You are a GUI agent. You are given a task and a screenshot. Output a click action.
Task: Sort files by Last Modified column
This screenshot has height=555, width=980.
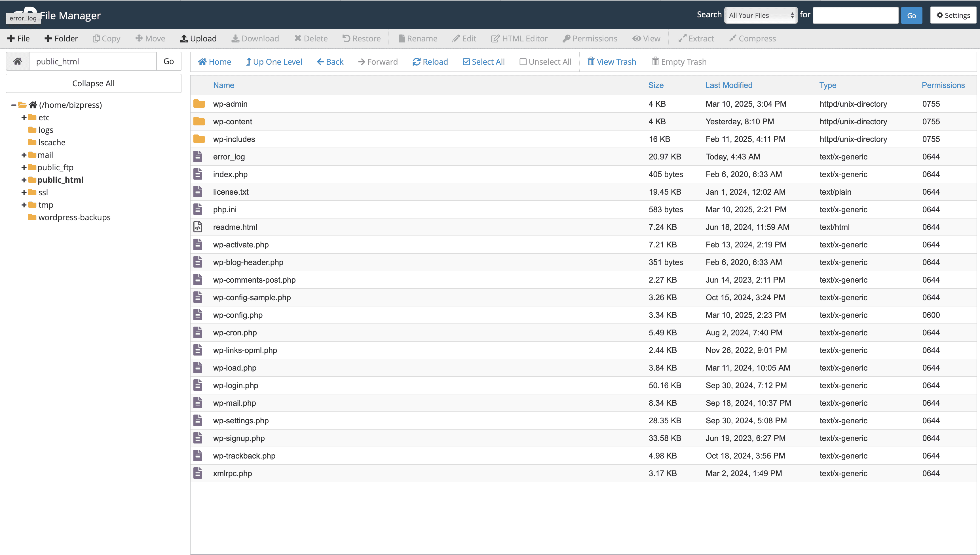[728, 85]
